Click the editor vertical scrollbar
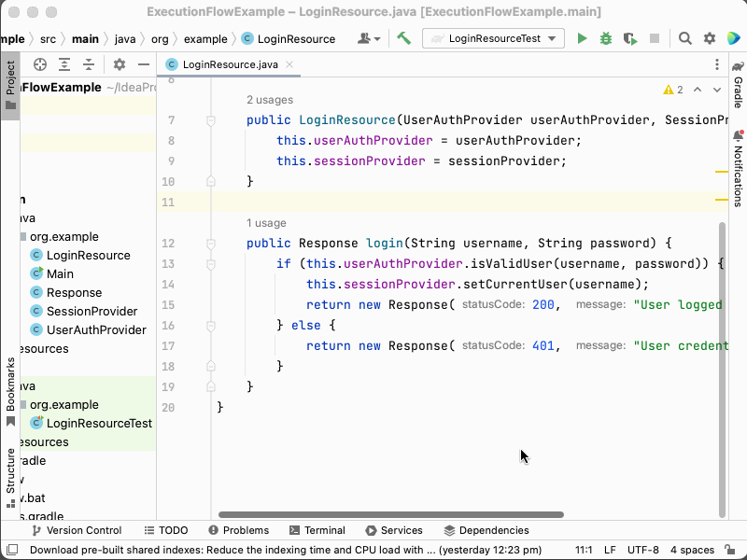 click(x=722, y=370)
